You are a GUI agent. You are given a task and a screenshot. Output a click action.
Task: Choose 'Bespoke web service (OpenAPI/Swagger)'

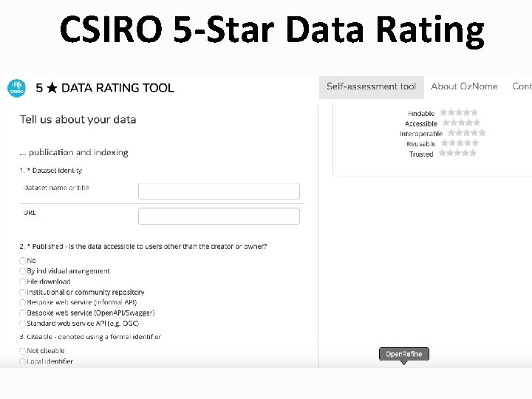tap(23, 313)
